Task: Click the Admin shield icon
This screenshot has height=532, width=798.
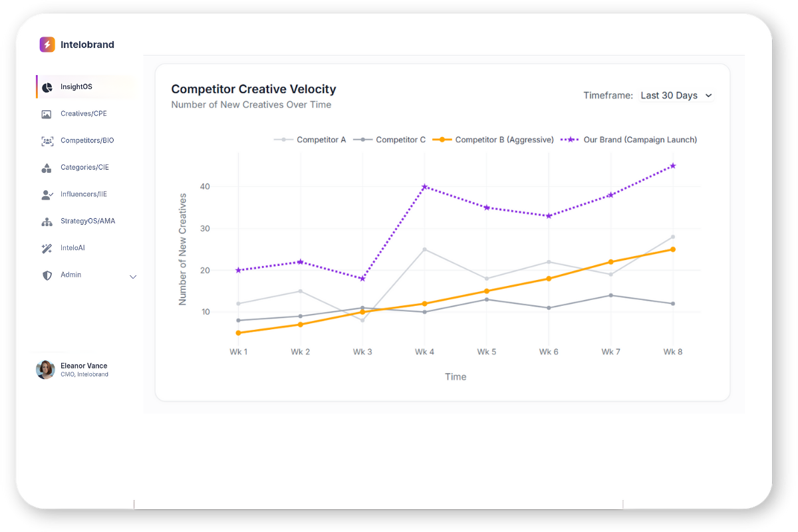Action: tap(47, 275)
